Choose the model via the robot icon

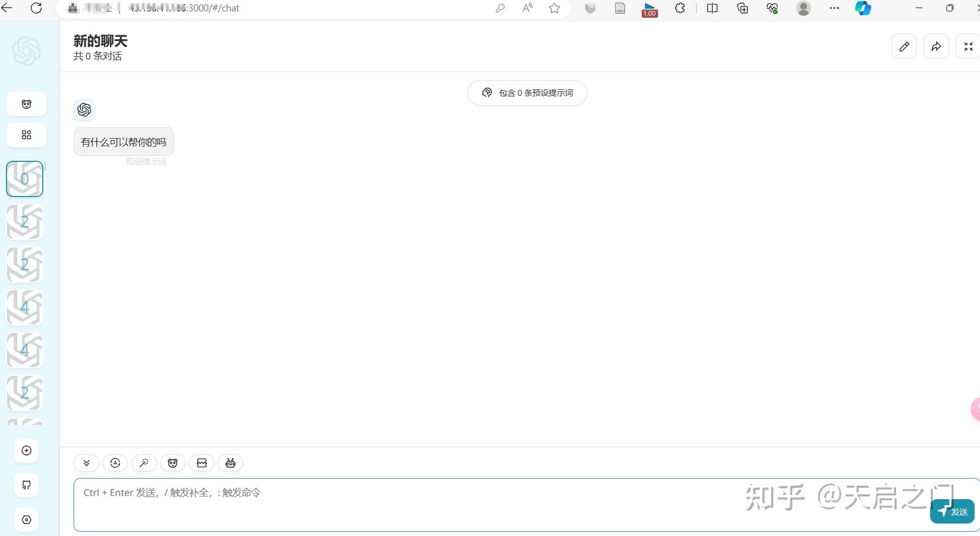click(x=230, y=463)
